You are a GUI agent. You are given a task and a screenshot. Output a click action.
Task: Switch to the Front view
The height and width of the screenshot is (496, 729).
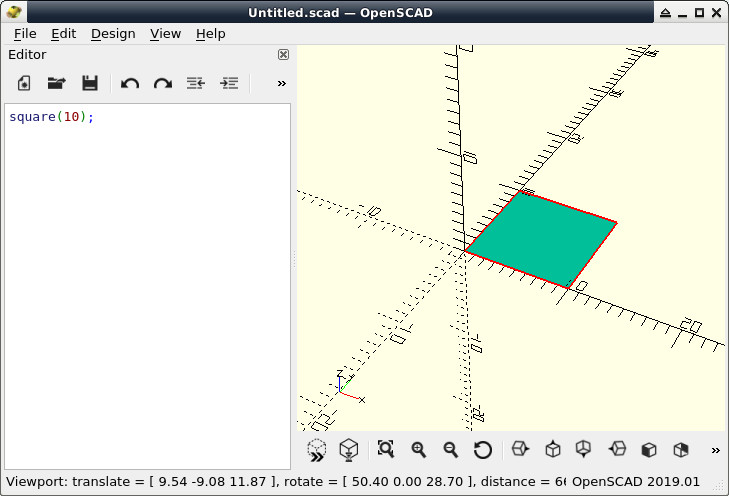click(x=649, y=450)
